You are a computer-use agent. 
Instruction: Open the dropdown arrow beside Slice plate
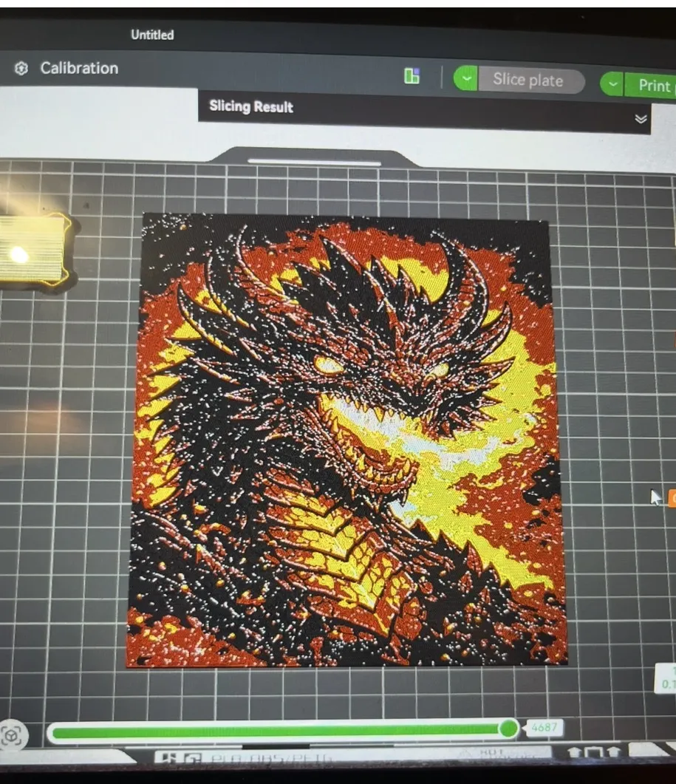coord(465,78)
